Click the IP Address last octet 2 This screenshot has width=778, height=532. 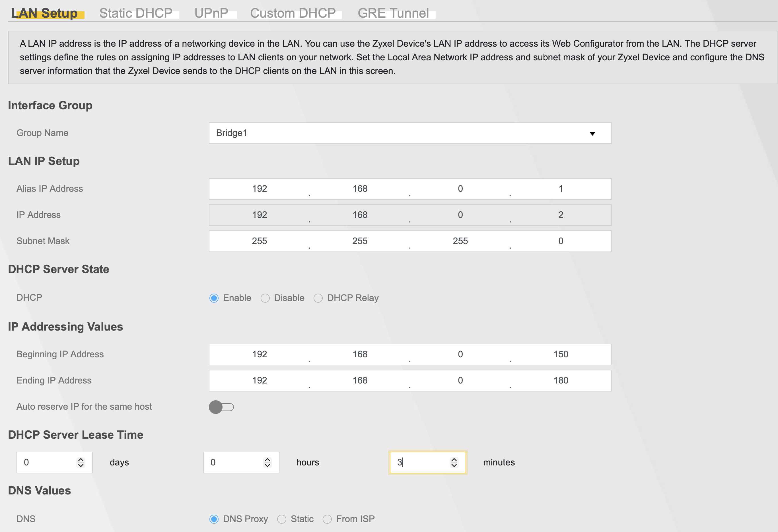pyautogui.click(x=561, y=215)
